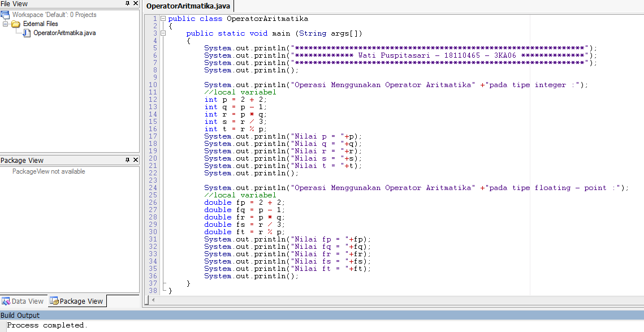Click 'PackageView not available' text
Viewport: 644px width, 332px height.
49,171
